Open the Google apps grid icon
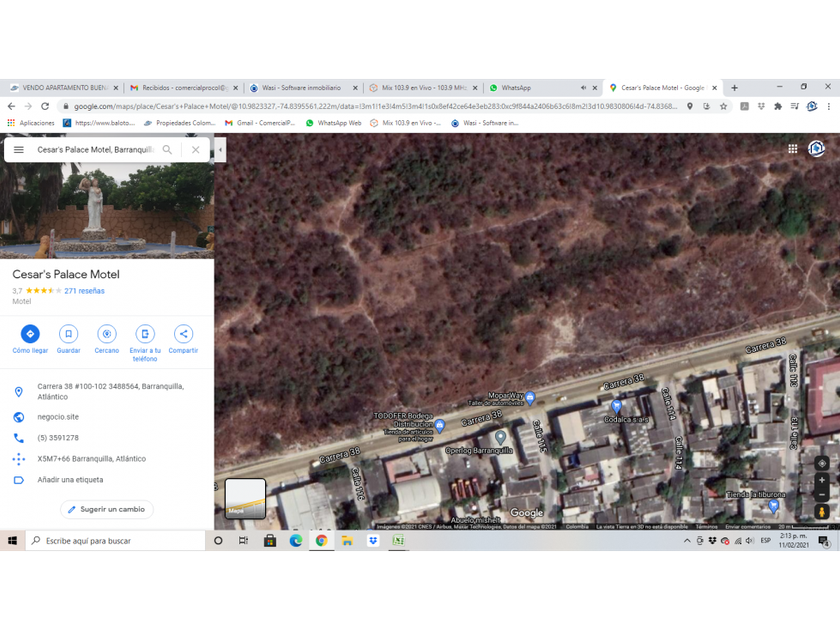840x630 pixels. (793, 149)
